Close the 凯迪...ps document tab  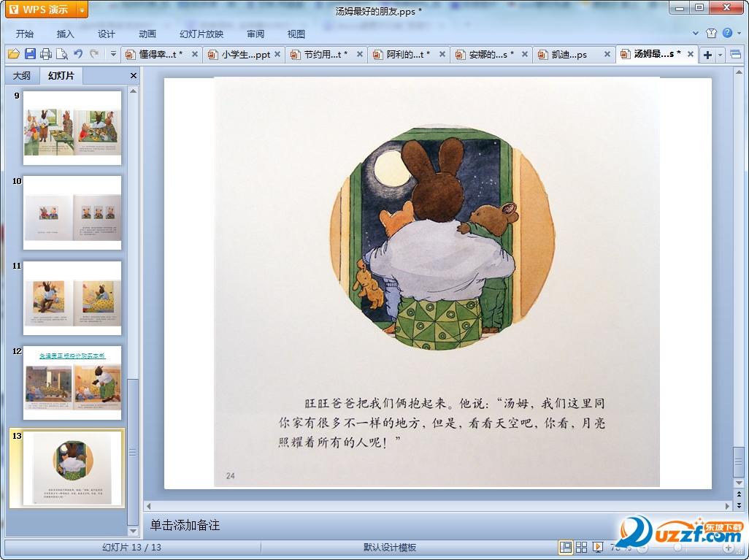607,55
